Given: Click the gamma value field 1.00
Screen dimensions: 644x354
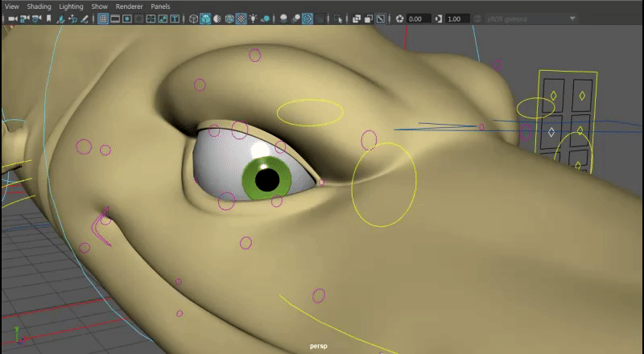Looking at the screenshot, I should (457, 19).
